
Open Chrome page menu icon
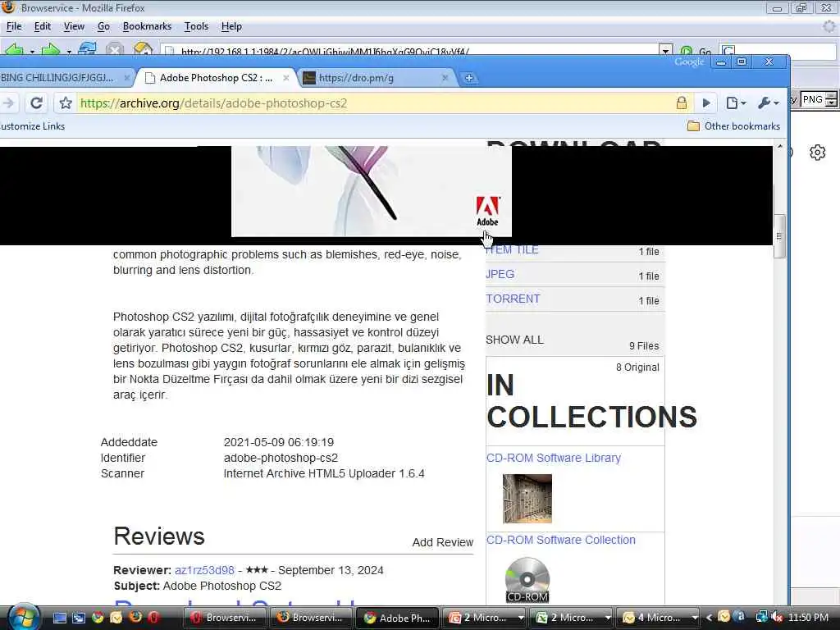(736, 103)
